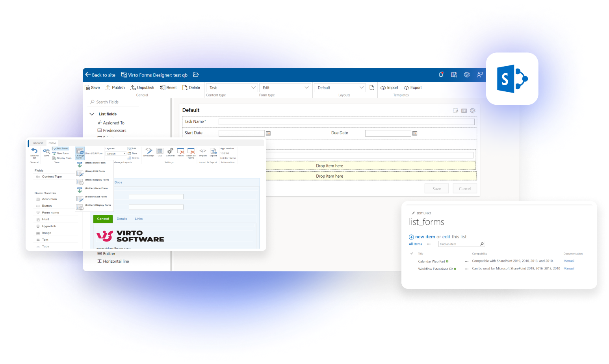The image size is (609, 364).
Task: Click the new item link
Action: tap(425, 237)
